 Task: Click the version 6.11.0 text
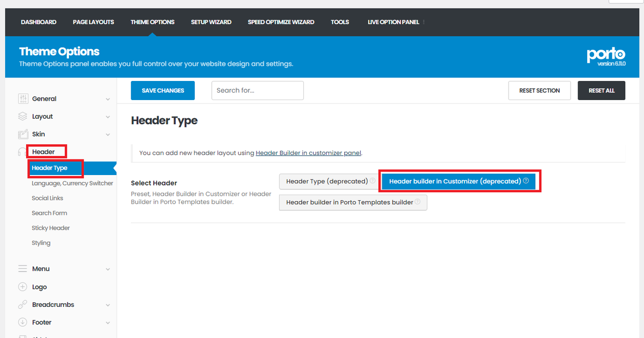pyautogui.click(x=611, y=64)
